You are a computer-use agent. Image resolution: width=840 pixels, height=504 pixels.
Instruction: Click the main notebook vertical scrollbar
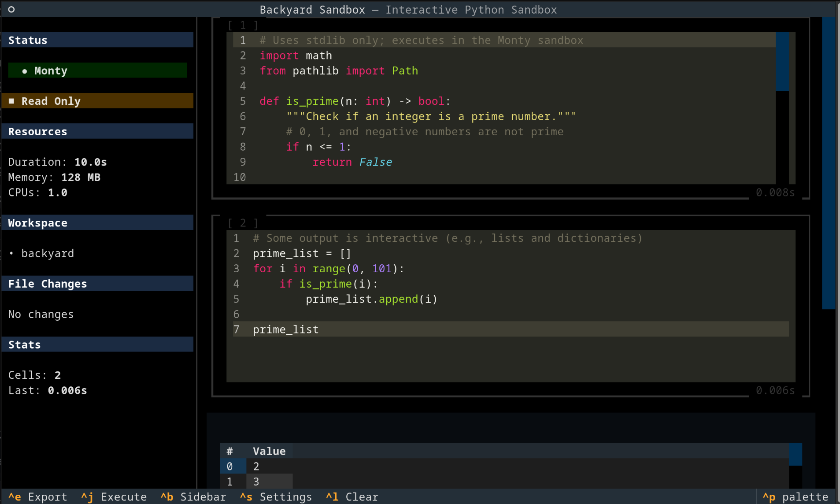pyautogui.click(x=829, y=163)
